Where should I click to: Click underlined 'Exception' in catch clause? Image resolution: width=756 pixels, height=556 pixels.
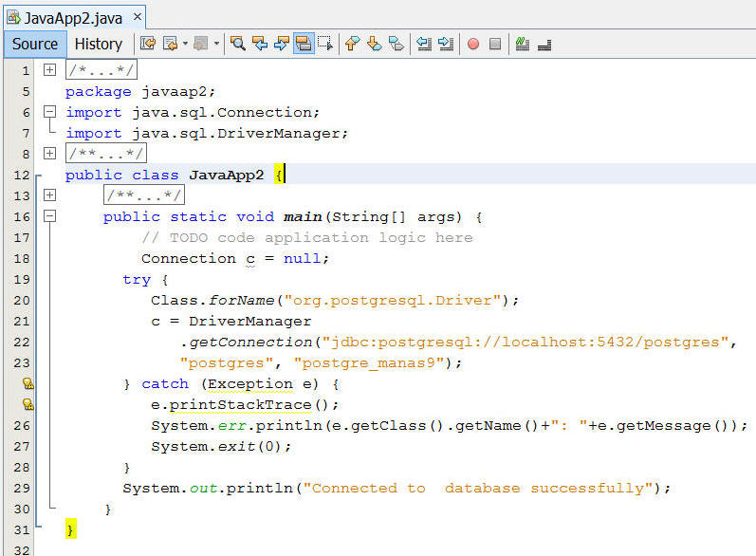pyautogui.click(x=250, y=384)
